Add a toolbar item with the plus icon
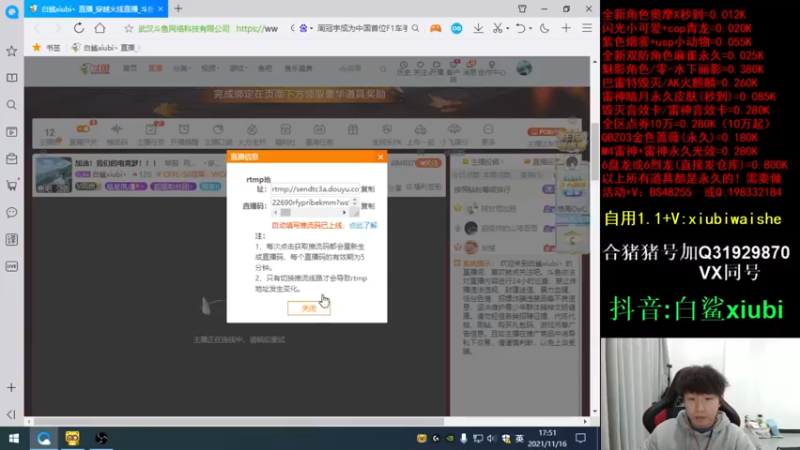This screenshot has height=450, width=800. [566, 29]
